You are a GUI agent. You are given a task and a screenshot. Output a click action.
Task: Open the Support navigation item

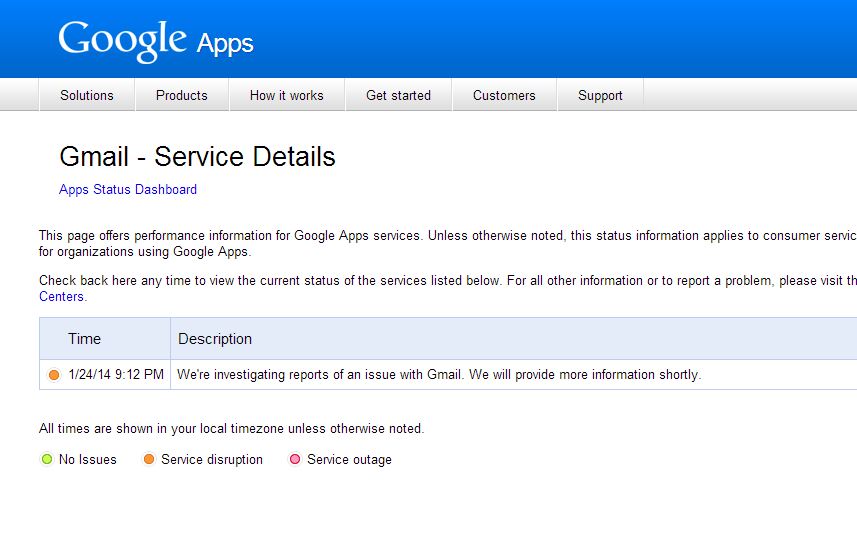click(x=600, y=95)
